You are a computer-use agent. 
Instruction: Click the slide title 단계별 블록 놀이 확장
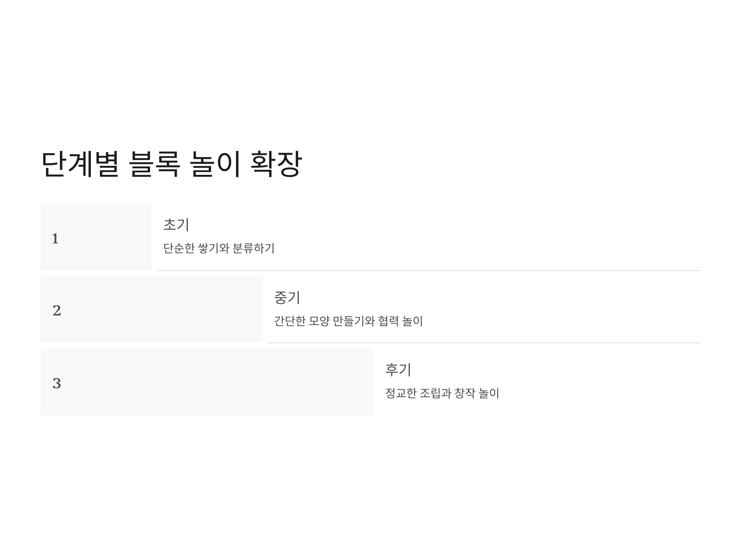[x=171, y=164]
